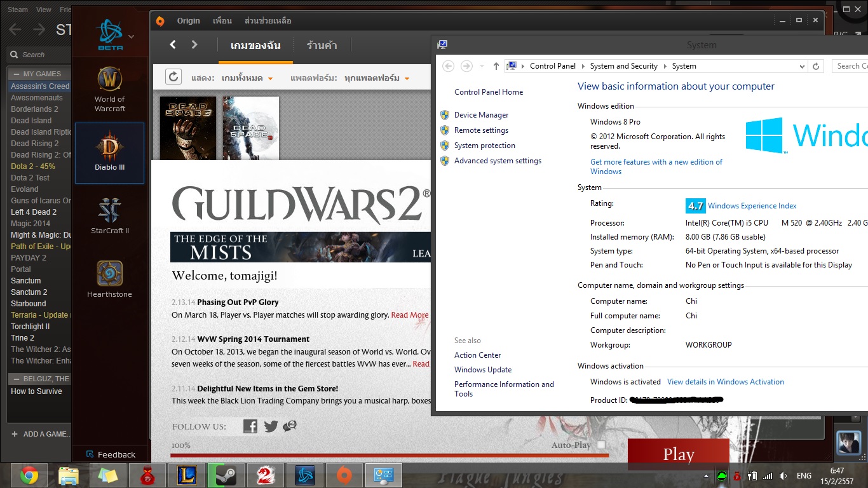This screenshot has height=488, width=868.
Task: Select the World of Warcraft game icon
Action: tap(110, 79)
